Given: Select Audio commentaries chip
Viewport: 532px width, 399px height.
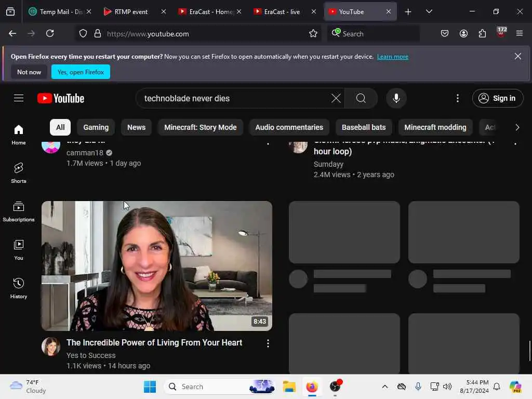Looking at the screenshot, I should (289, 128).
